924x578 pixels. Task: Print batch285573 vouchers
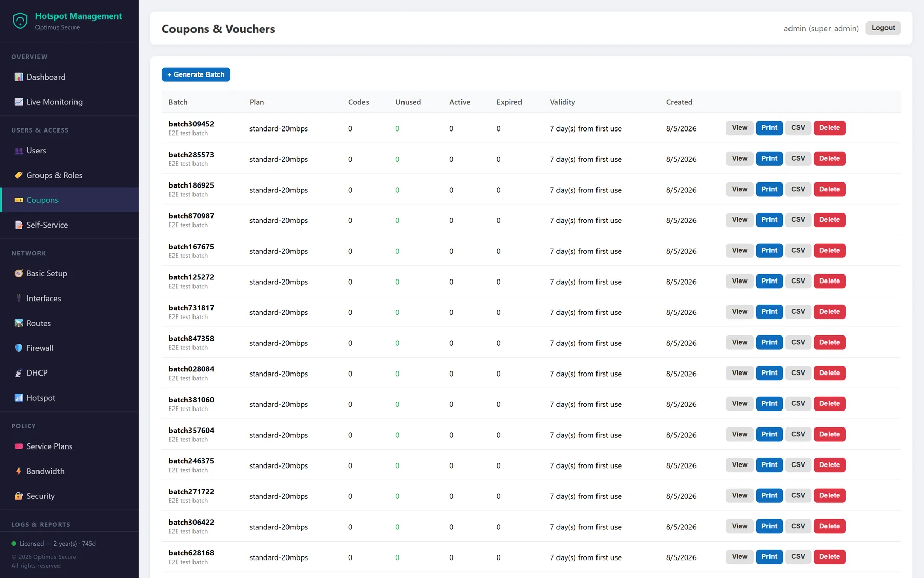pyautogui.click(x=769, y=159)
